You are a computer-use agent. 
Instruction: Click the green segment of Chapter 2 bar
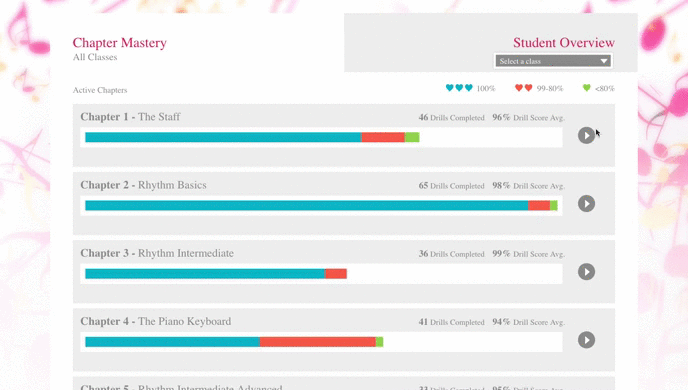[x=554, y=205]
